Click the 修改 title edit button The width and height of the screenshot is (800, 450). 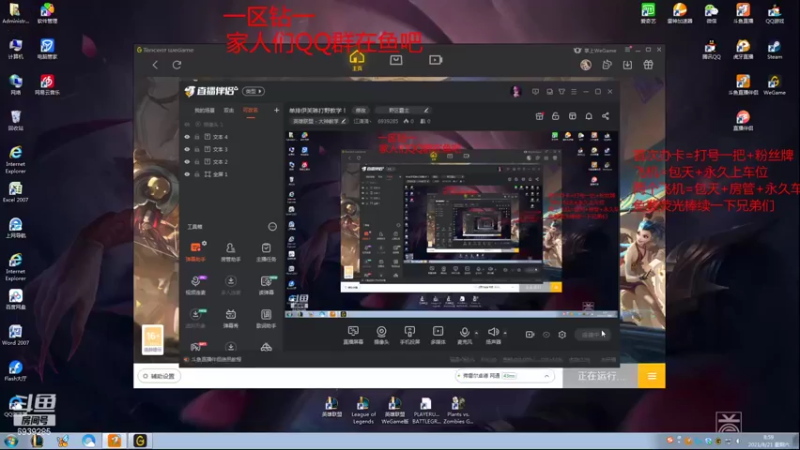[361, 110]
